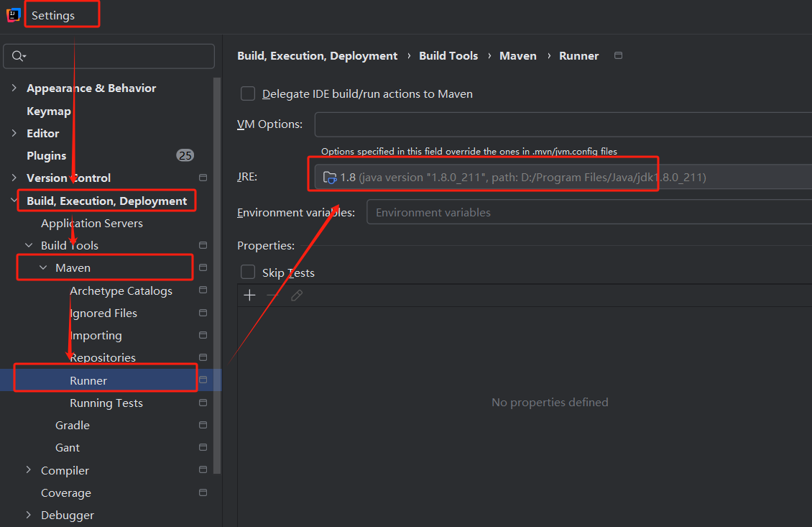
Task: Click project-level icon beside Version Control
Action: point(203,178)
